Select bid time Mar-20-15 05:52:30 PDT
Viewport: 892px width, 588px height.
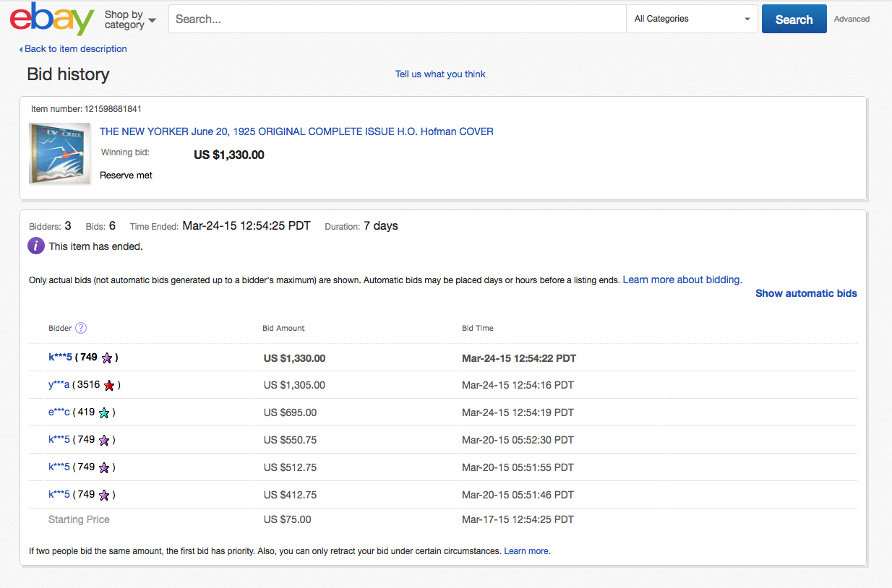point(518,440)
